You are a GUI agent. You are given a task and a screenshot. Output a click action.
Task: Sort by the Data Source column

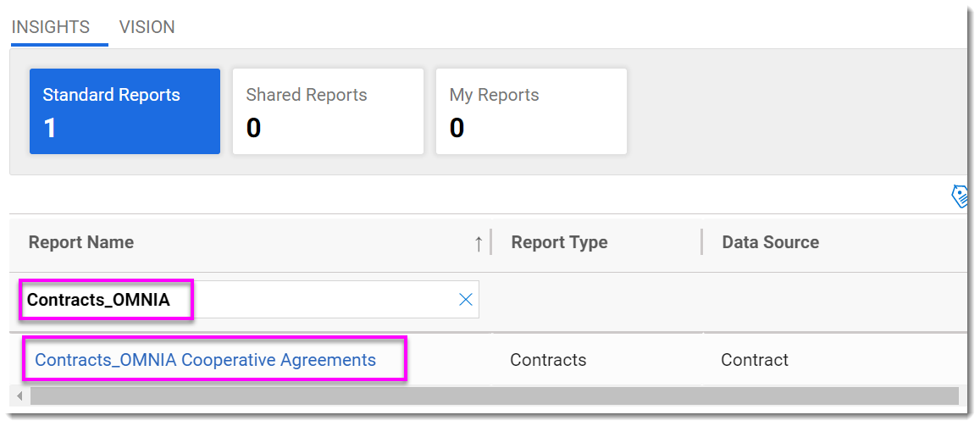tap(770, 242)
